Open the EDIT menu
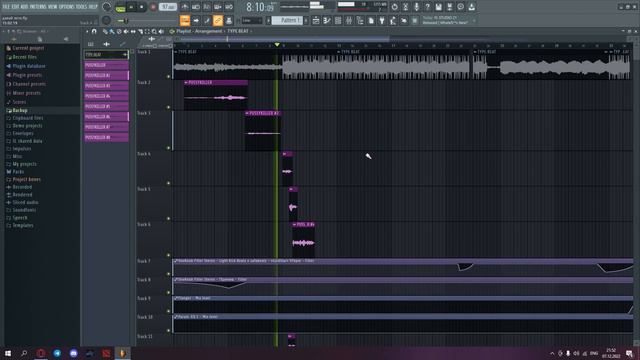Screen dimensions: 640x360 [x=15, y=7]
